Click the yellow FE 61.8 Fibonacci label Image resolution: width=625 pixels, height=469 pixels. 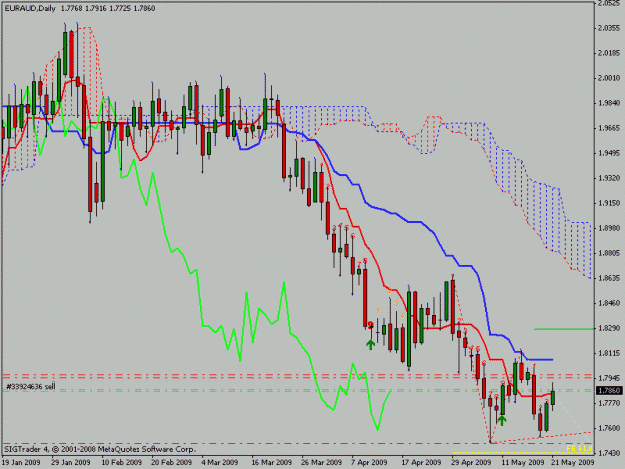579,448
